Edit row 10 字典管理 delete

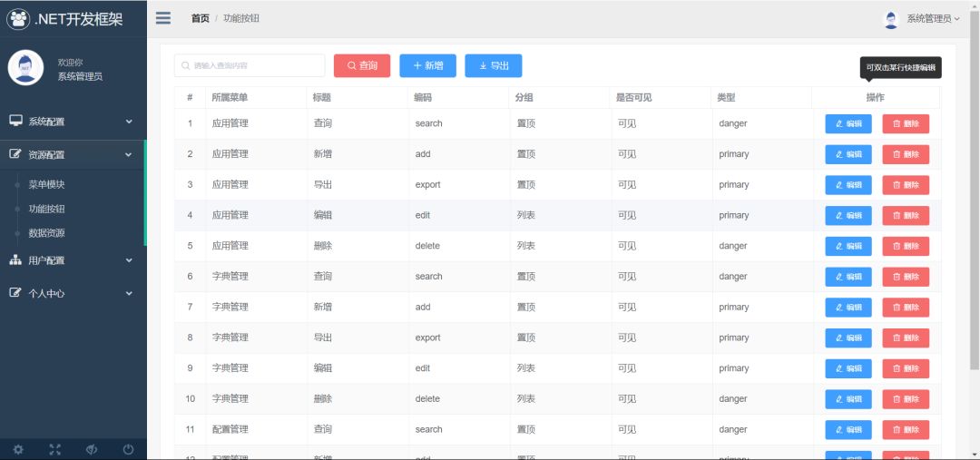[848, 399]
